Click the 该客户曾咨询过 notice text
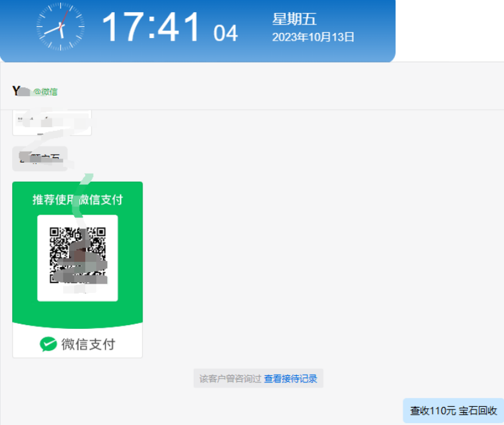This screenshot has height=425, width=504. (230, 379)
